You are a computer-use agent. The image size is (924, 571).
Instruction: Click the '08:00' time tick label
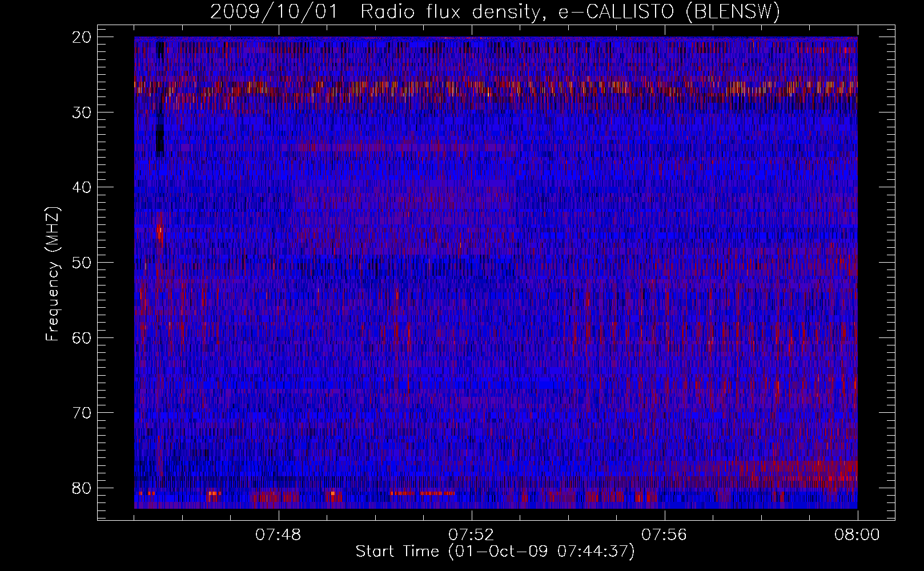(857, 535)
